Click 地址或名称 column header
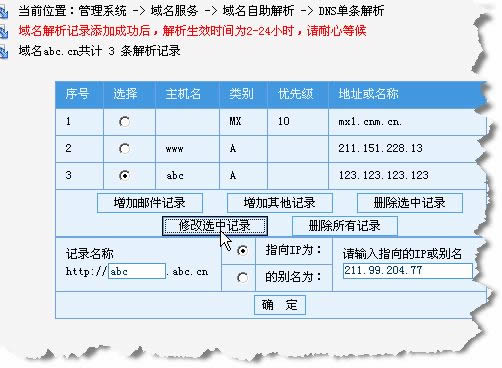The width and height of the screenshot is (502, 368). (x=368, y=94)
